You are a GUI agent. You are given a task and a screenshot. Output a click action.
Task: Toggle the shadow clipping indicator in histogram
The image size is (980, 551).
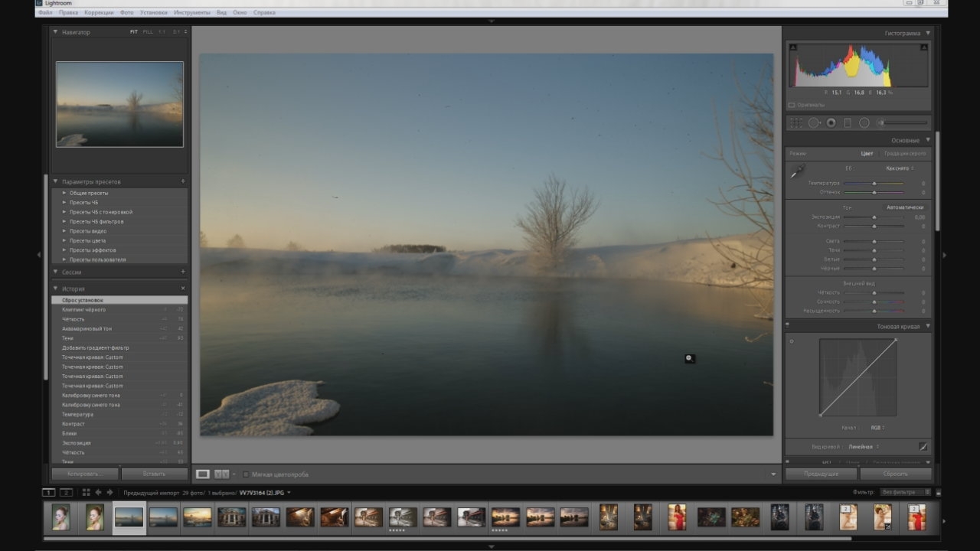[793, 47]
